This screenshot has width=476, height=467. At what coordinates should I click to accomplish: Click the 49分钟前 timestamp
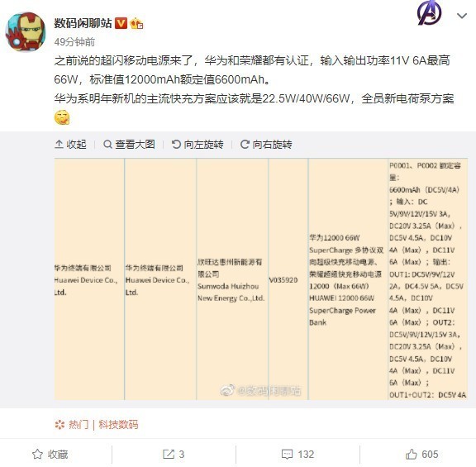click(74, 42)
